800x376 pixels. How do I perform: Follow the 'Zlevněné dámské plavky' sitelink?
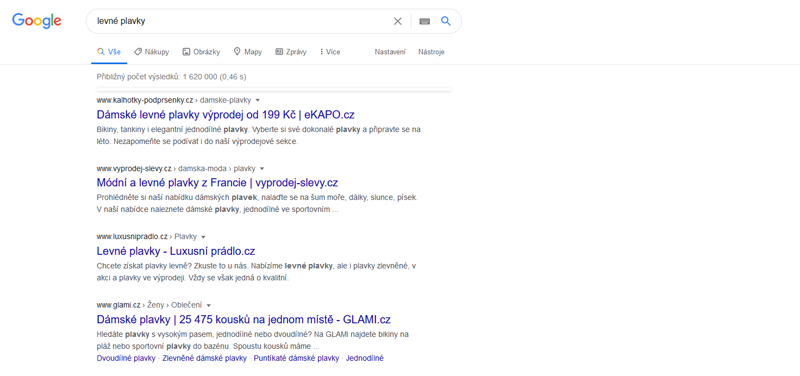205,358
